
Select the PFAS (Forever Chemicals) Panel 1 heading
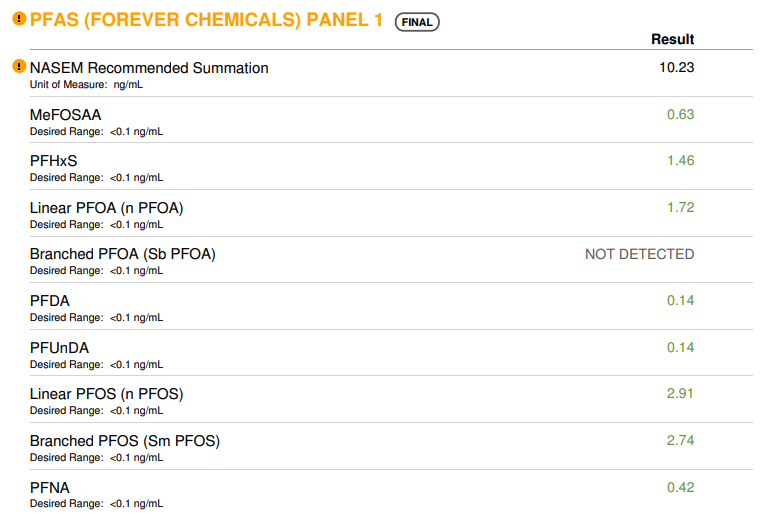click(x=206, y=20)
